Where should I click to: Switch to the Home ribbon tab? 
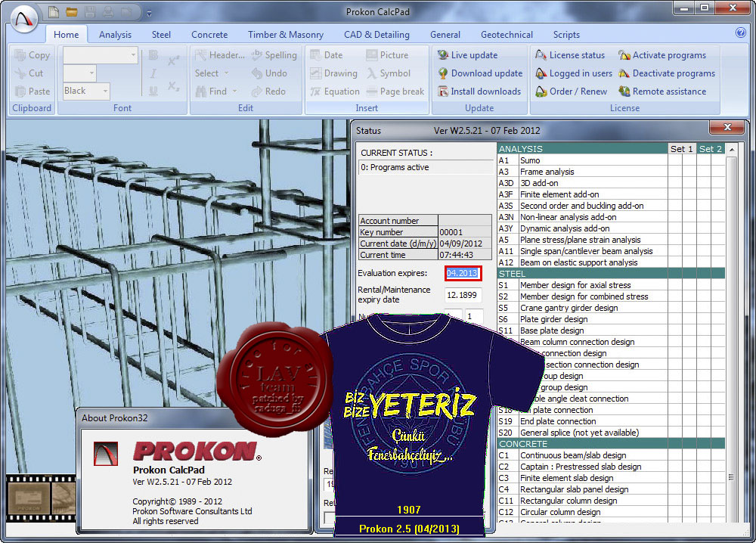pos(66,34)
